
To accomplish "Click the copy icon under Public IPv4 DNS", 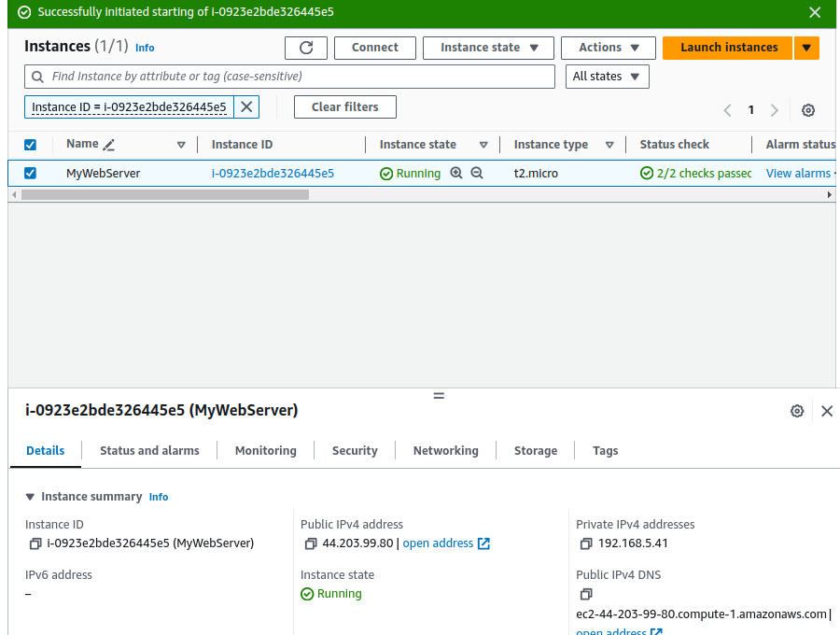I will [x=586, y=594].
